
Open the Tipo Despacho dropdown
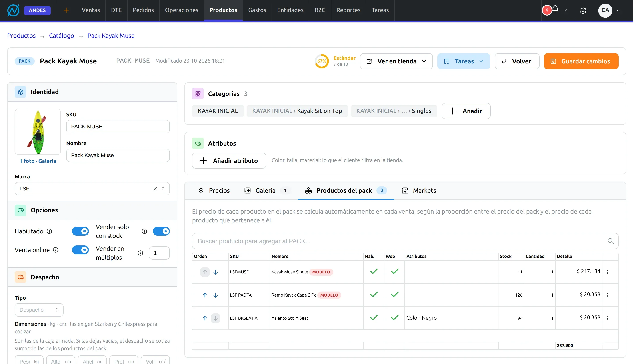point(39,310)
